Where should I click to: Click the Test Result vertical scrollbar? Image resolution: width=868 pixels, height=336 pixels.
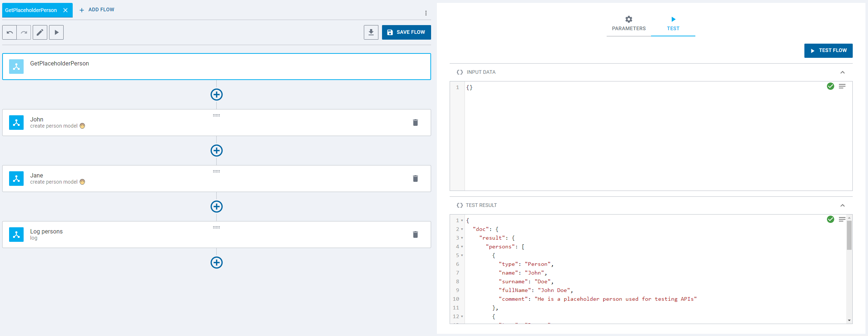(849, 235)
